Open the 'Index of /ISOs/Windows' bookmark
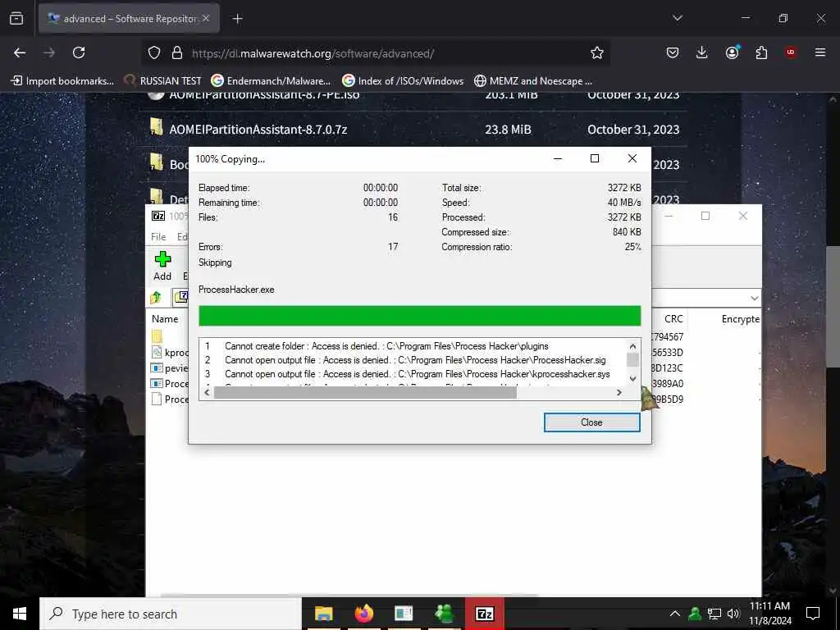Image resolution: width=840 pixels, height=630 pixels. coord(403,81)
